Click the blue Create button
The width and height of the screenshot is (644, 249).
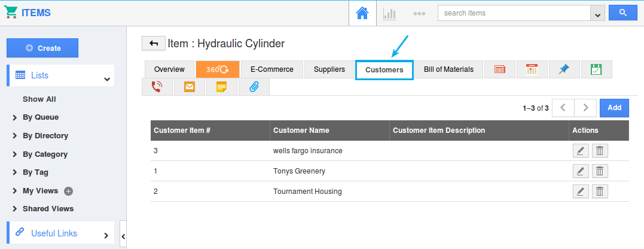point(42,48)
